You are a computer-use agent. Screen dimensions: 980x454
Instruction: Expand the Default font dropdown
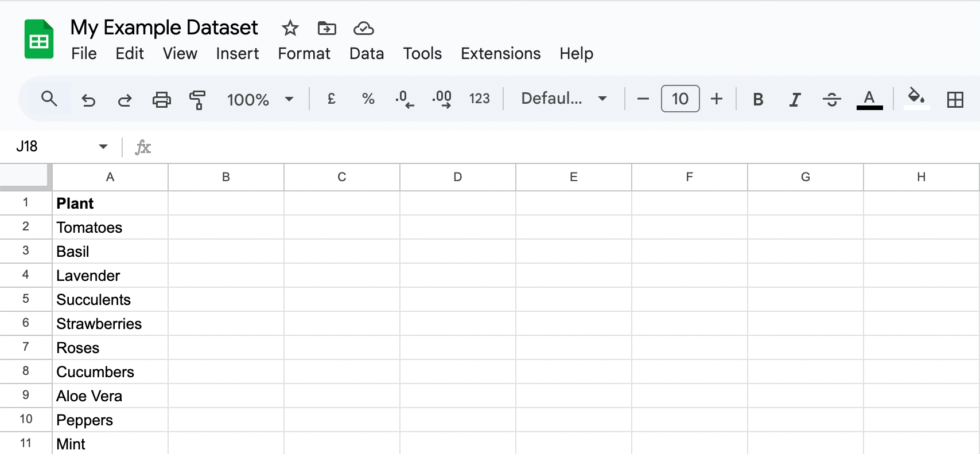pos(563,99)
